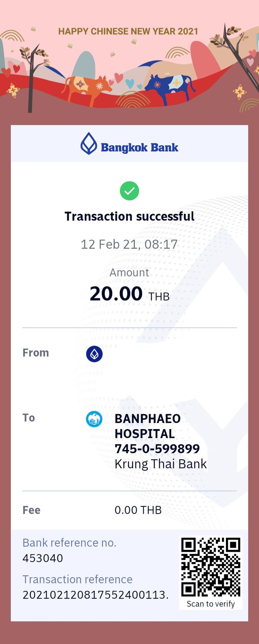Tap the date 12 Feb 21, 08:17
Image resolution: width=259 pixels, height=644 pixels.
(x=129, y=244)
